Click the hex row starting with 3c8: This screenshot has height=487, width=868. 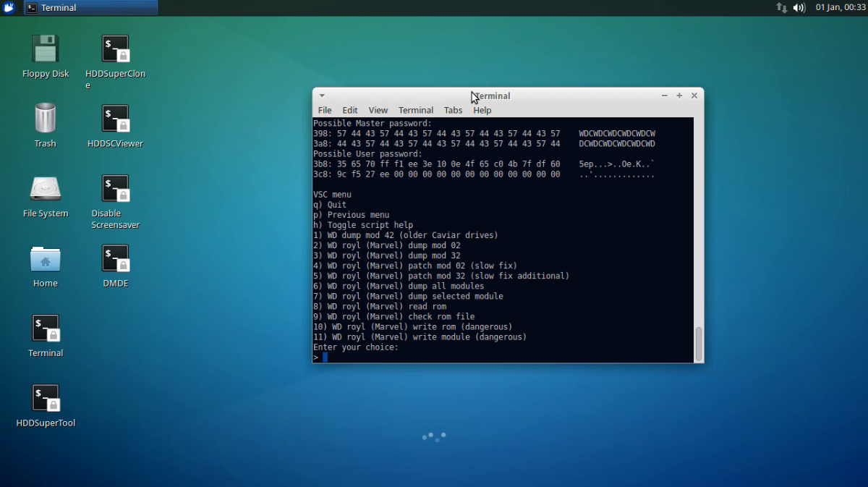485,174
